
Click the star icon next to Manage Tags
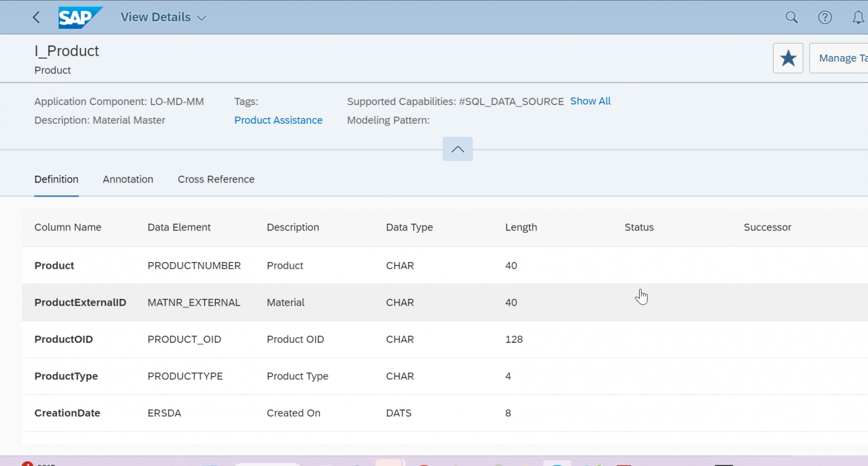pyautogui.click(x=788, y=58)
